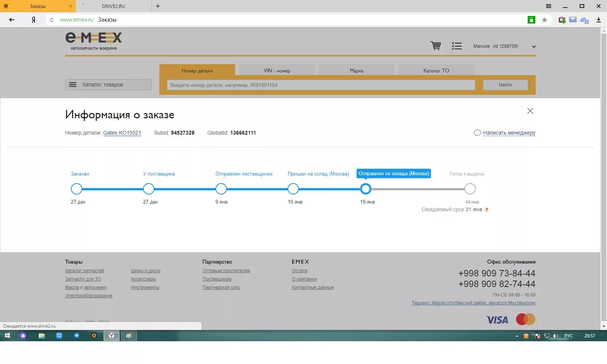This screenshot has width=607, height=364.
Task: Reload the page with the refresh icon
Action: point(52,20)
